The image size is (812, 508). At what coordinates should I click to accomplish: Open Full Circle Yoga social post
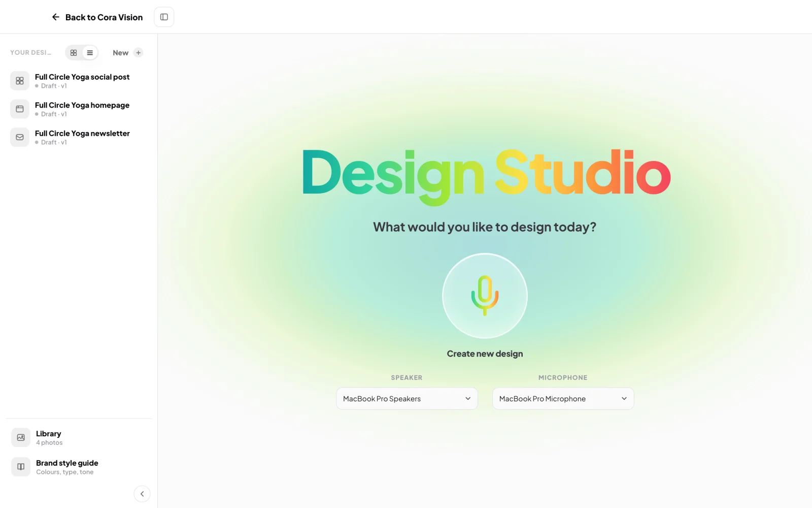pos(79,81)
